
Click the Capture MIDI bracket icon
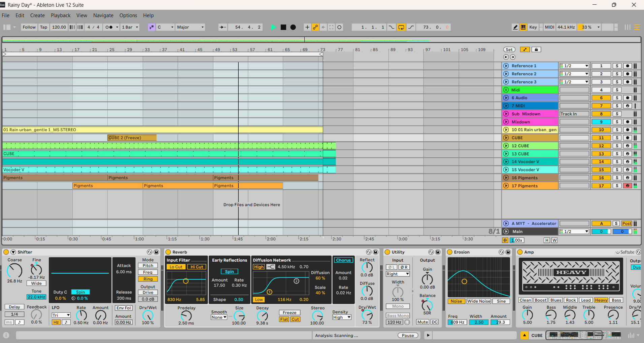(x=332, y=27)
